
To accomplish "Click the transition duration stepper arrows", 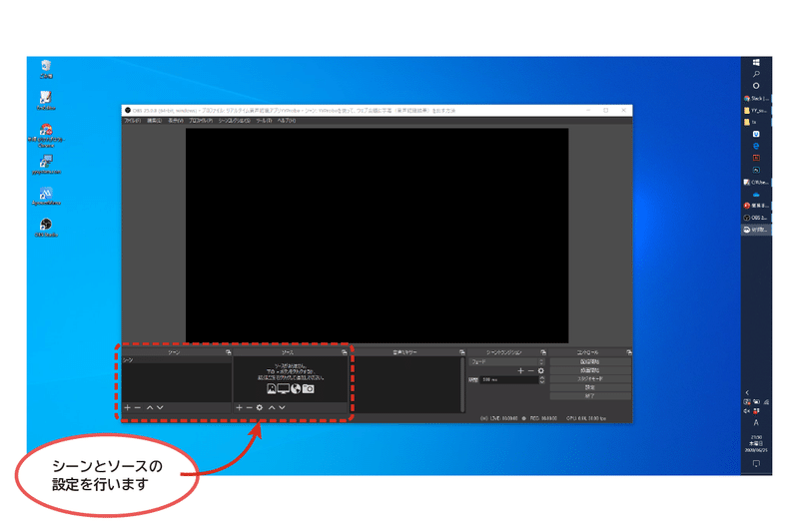I will click(541, 379).
